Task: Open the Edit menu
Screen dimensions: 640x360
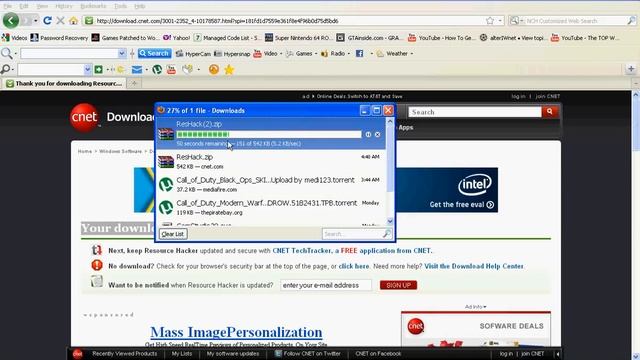Action: tap(24, 6)
